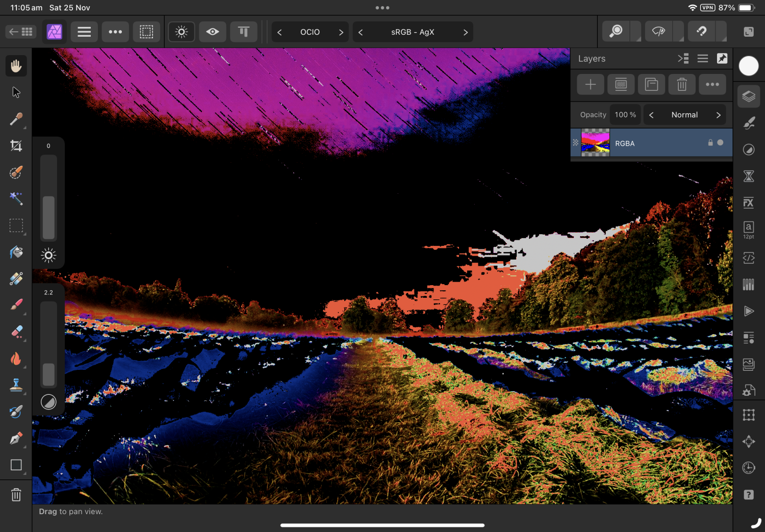Toggle visibility dot on RGBA layer
This screenshot has width=765, height=532.
tap(720, 143)
